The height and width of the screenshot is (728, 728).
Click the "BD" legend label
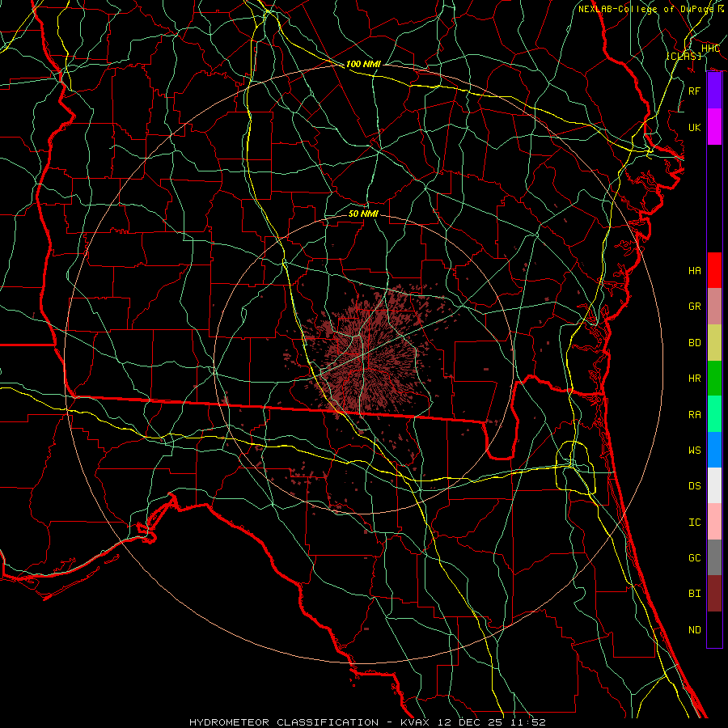pyautogui.click(x=694, y=343)
